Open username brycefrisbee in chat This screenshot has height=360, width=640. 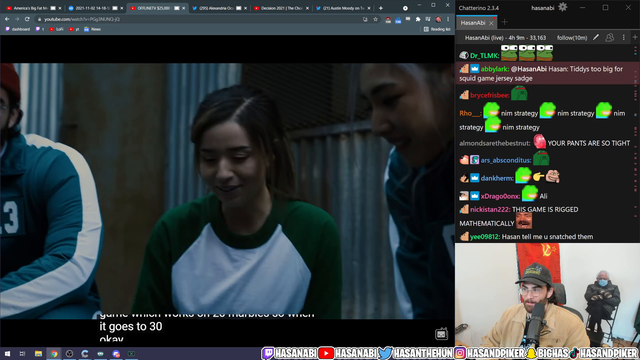489,95
